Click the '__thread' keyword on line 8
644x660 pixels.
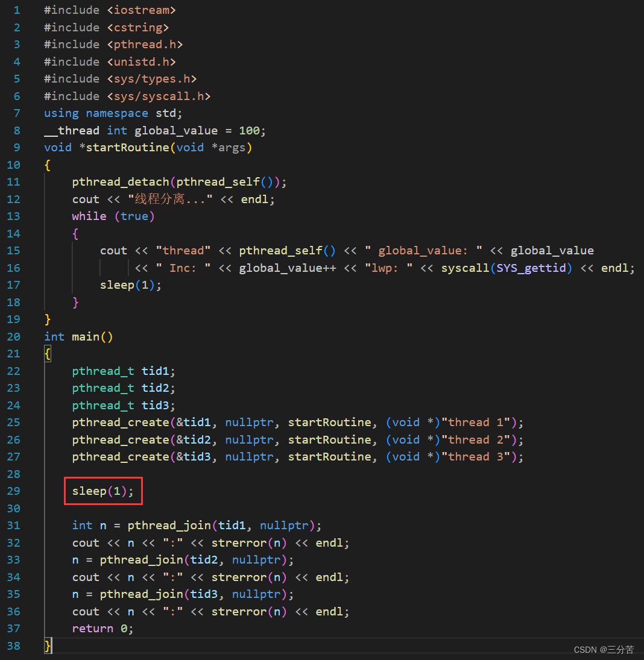tap(72, 130)
